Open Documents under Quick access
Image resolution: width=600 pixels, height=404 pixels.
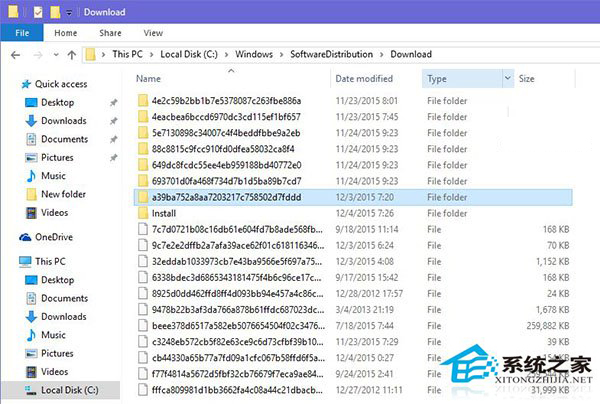pos(64,139)
